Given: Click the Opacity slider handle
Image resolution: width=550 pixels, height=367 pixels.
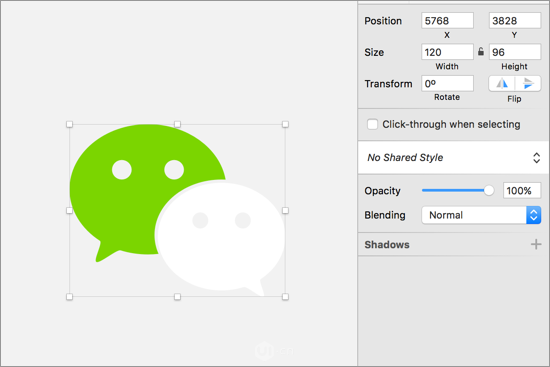Looking at the screenshot, I should pyautogui.click(x=489, y=191).
